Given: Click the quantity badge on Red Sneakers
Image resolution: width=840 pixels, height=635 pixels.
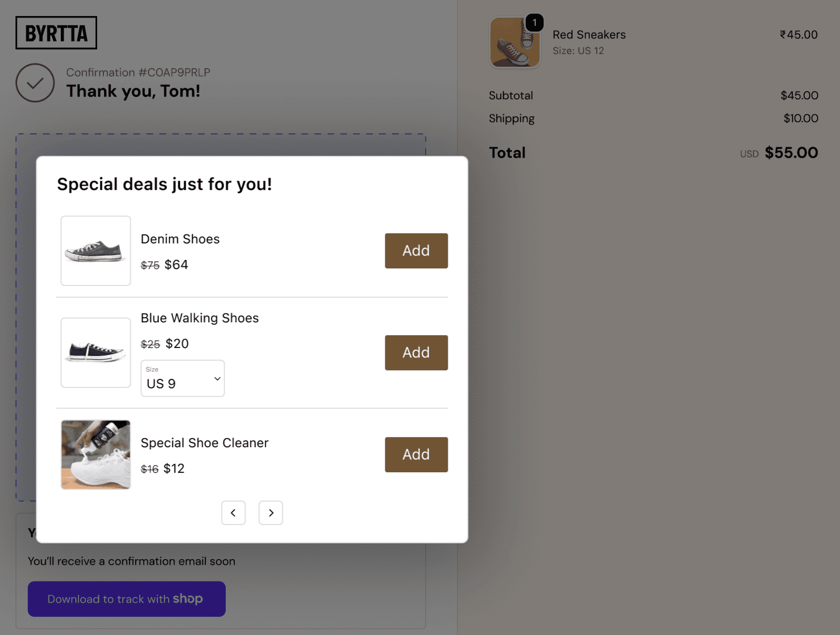Looking at the screenshot, I should [x=534, y=22].
